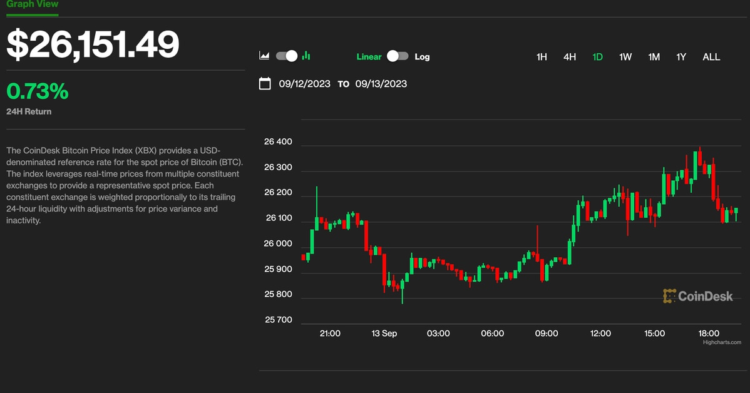Switch to the Graph View tab
This screenshot has height=393, width=750.
(32, 4)
